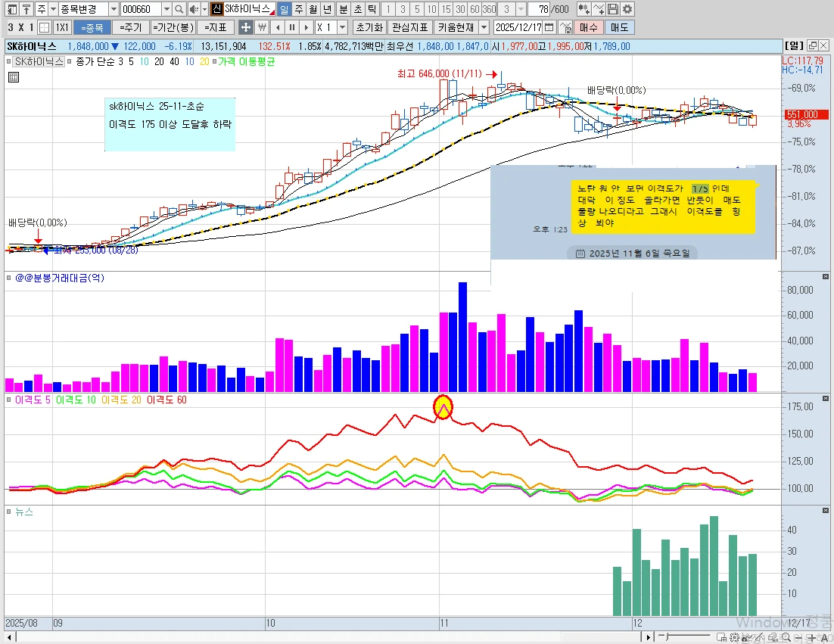834x644 pixels.
Task: Click the 1X1 layout button
Action: pyautogui.click(x=62, y=27)
